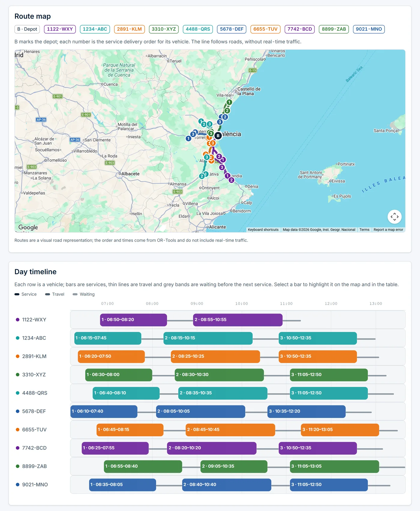Select the 4488-QRS vehicle chip
This screenshot has width=420, height=511.
pyautogui.click(x=198, y=29)
